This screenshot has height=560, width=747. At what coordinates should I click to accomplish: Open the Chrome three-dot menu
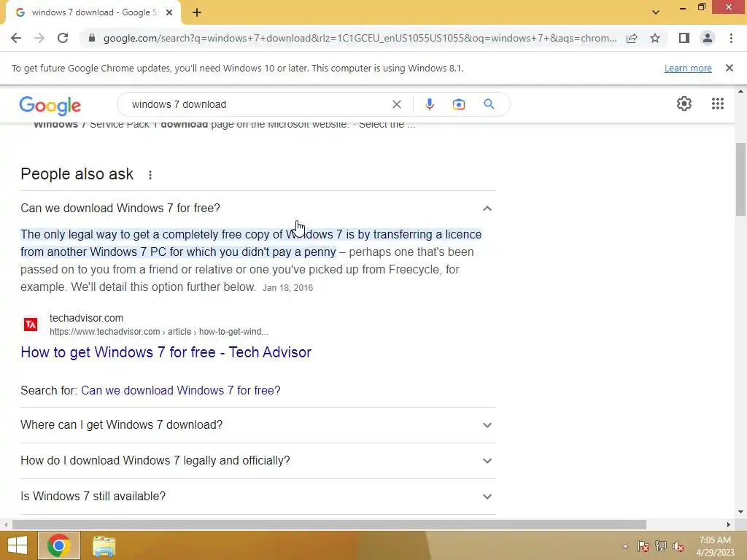731,38
